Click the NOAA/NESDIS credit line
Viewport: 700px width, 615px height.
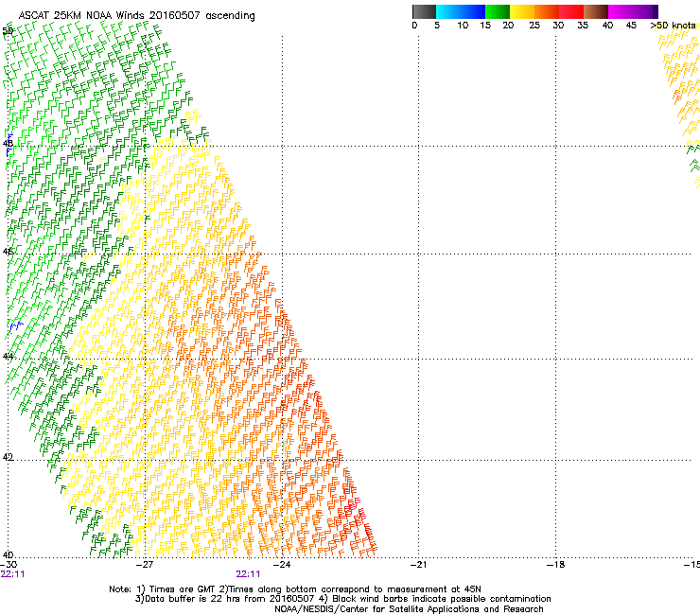(409, 609)
